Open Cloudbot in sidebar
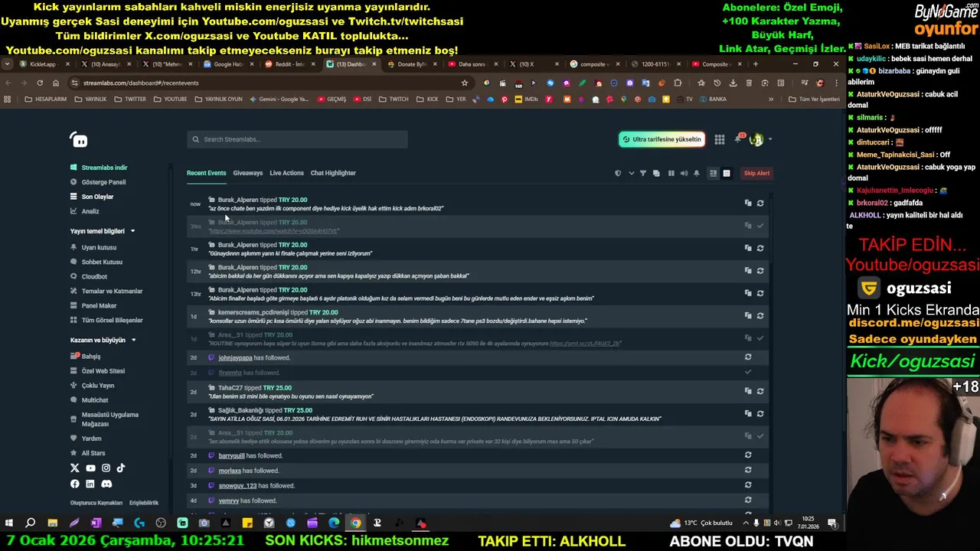This screenshot has height=551, width=980. coord(89,277)
